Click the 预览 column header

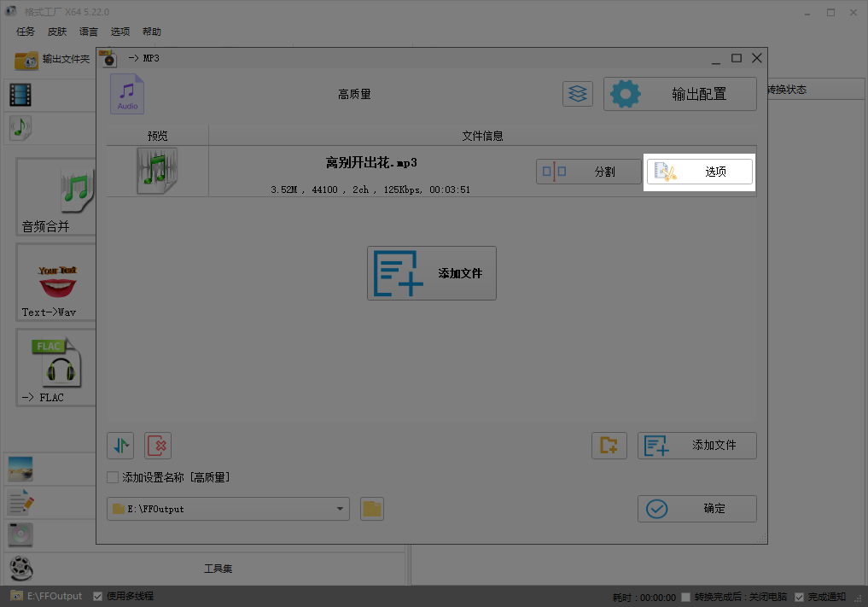tap(157, 136)
